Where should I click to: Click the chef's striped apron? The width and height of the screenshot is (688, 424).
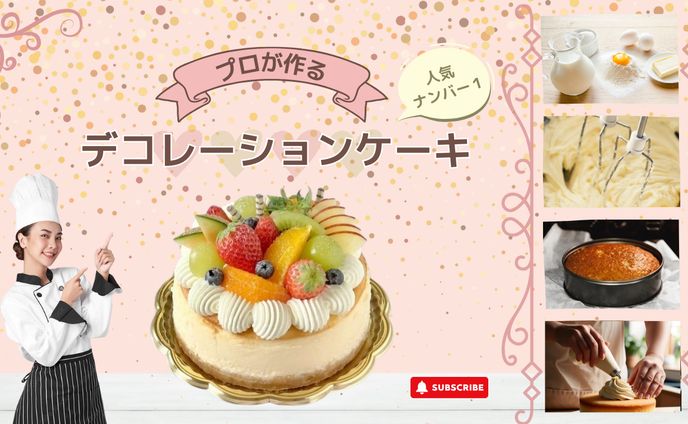(x=61, y=388)
